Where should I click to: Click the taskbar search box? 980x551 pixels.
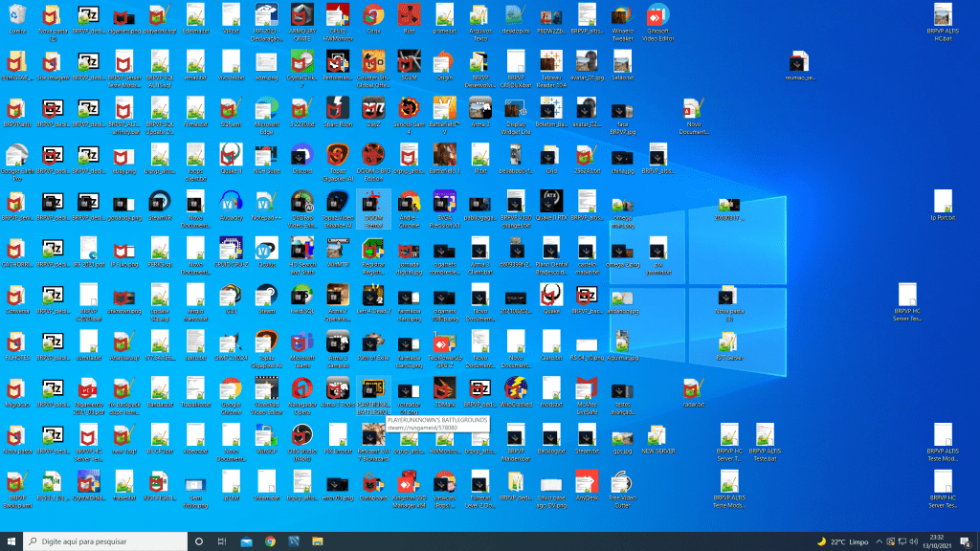[x=105, y=540]
